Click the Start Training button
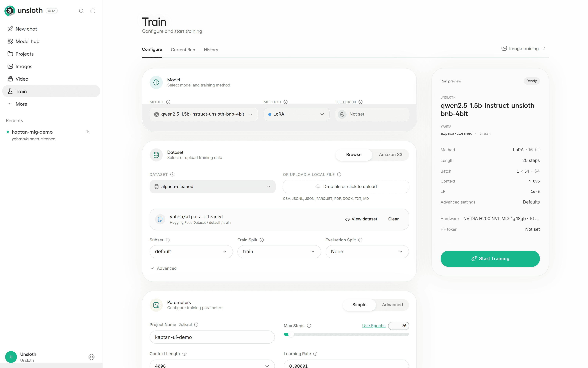Image resolution: width=588 pixels, height=368 pixels. (x=490, y=259)
